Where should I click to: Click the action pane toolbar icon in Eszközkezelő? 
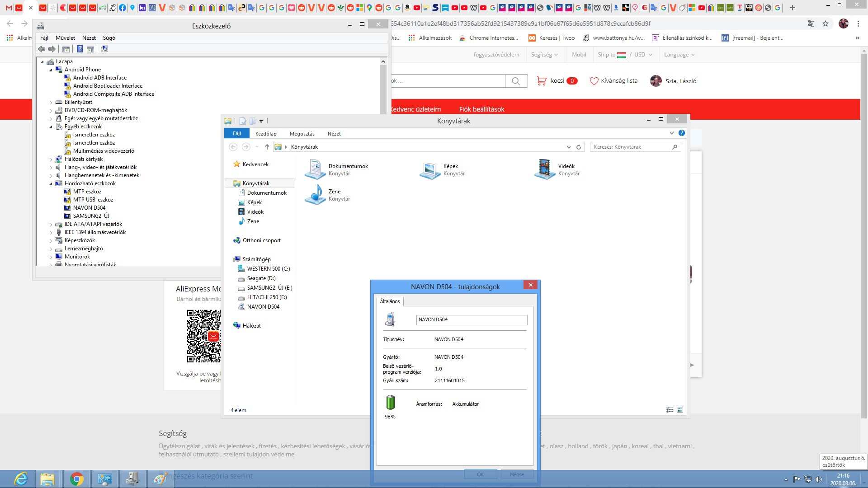point(90,49)
